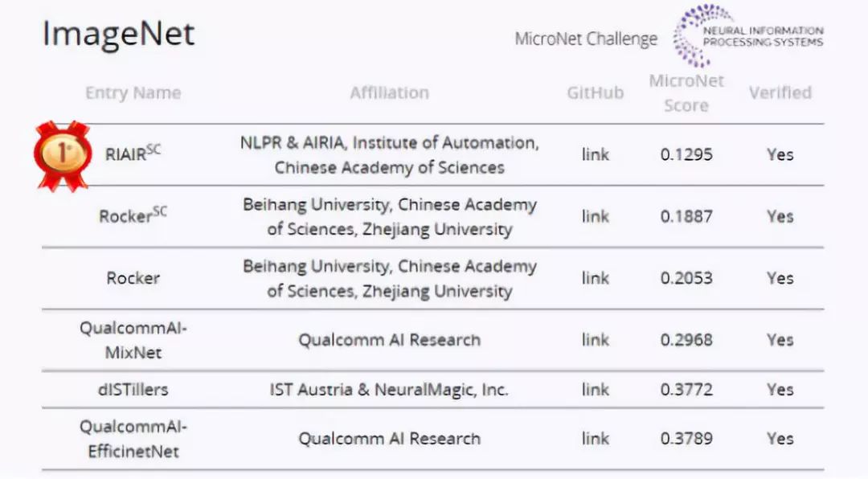
Task: Sort by the MicroNet Score column header
Action: point(686,93)
